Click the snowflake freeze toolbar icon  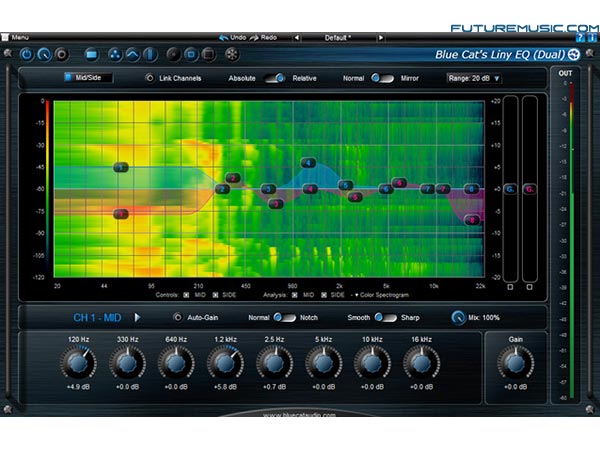coord(232,55)
